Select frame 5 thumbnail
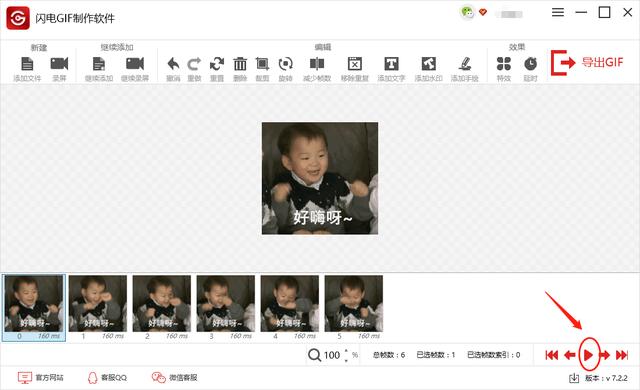Image resolution: width=640 pixels, height=390 pixels. click(354, 304)
